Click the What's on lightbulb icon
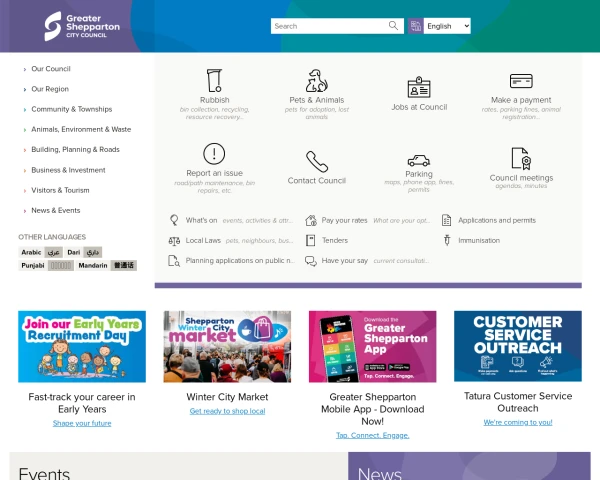The width and height of the screenshot is (600, 480). [174, 220]
